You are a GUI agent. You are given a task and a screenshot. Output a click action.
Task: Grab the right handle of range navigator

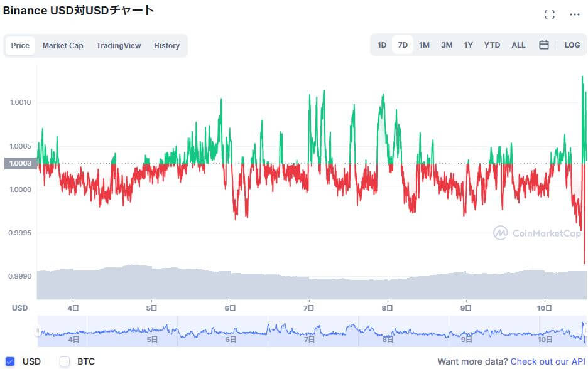click(585, 331)
